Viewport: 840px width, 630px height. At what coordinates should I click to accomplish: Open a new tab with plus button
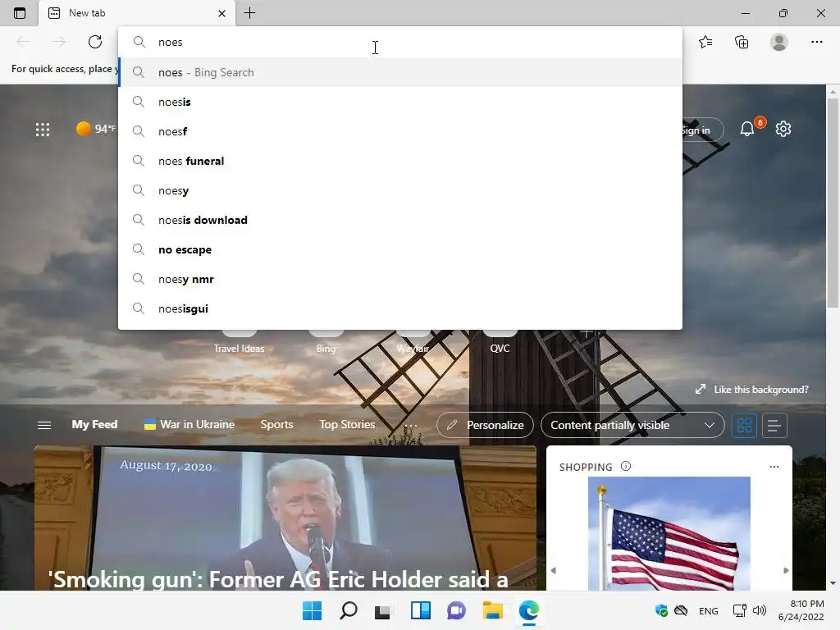249,13
